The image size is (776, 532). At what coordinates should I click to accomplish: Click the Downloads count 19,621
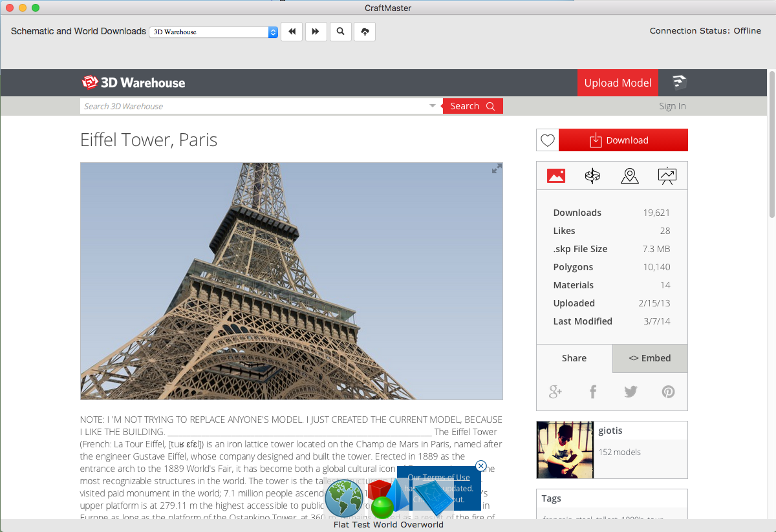pos(656,213)
